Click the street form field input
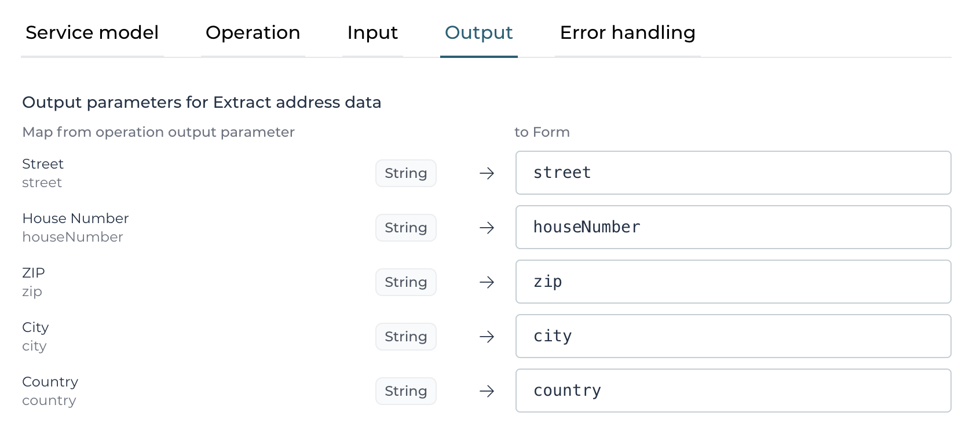The image size is (980, 423). point(733,173)
